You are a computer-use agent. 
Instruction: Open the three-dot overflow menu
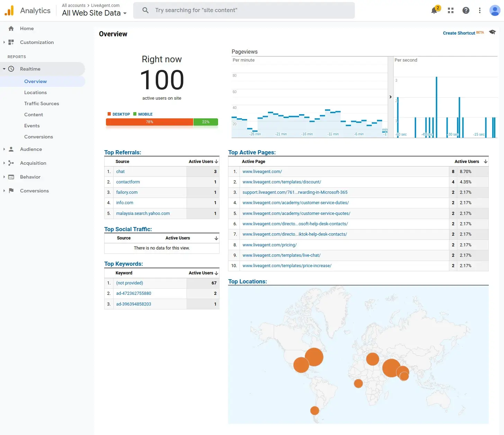[x=480, y=10]
